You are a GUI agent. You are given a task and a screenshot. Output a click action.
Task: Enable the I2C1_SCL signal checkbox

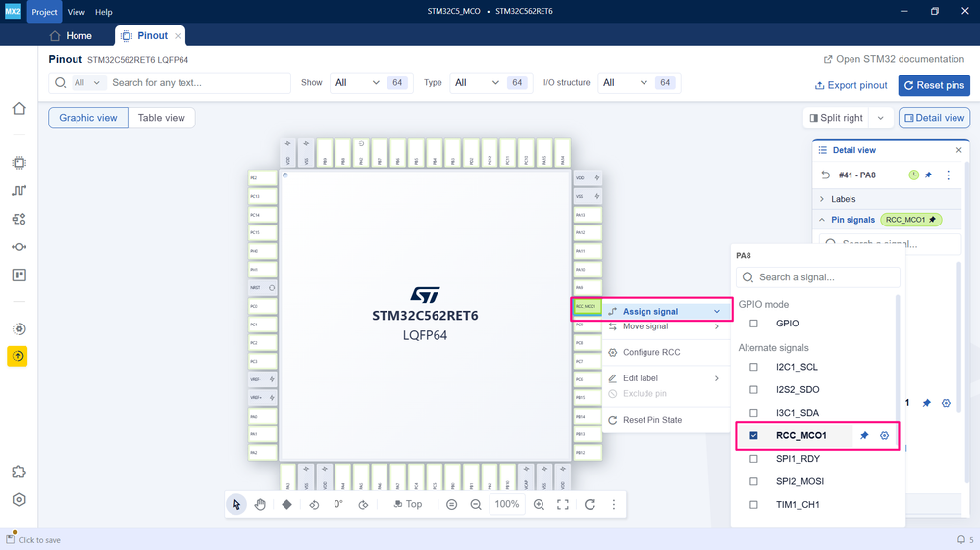753,367
